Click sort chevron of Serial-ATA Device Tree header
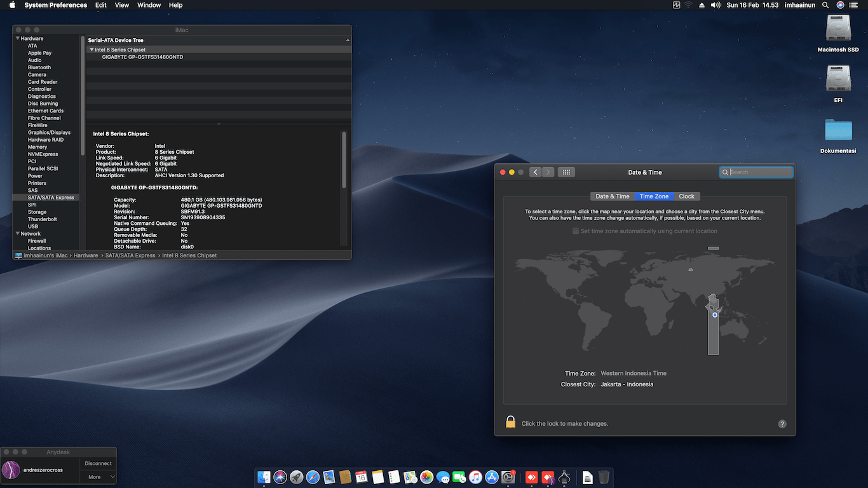 tap(348, 40)
